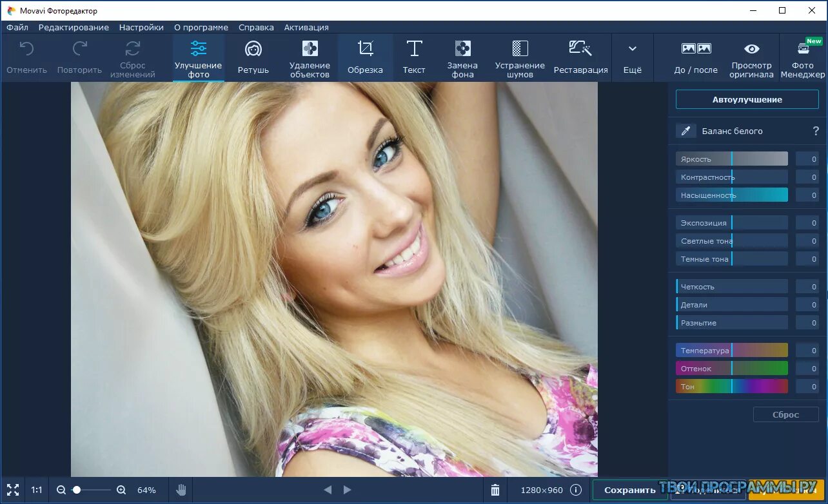Open the Ретушь retouching tool
This screenshot has width=828, height=504.
pyautogui.click(x=253, y=57)
